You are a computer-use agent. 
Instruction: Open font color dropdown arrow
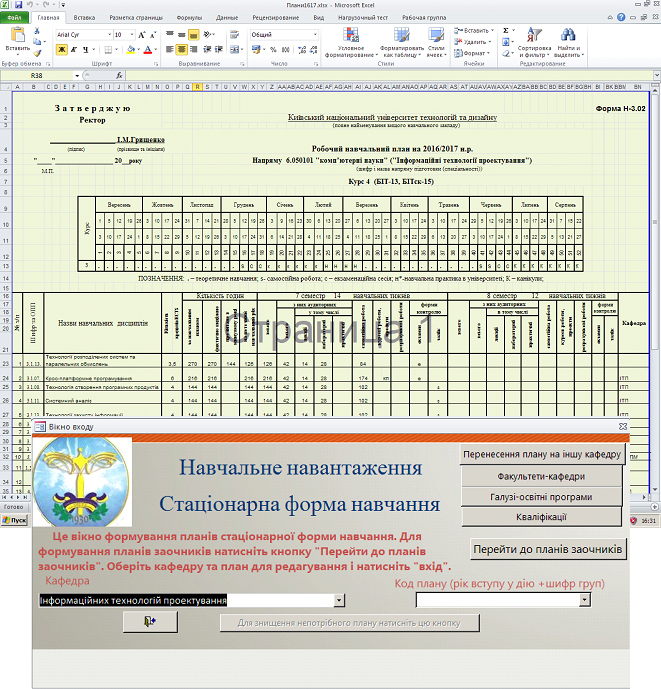pos(156,50)
